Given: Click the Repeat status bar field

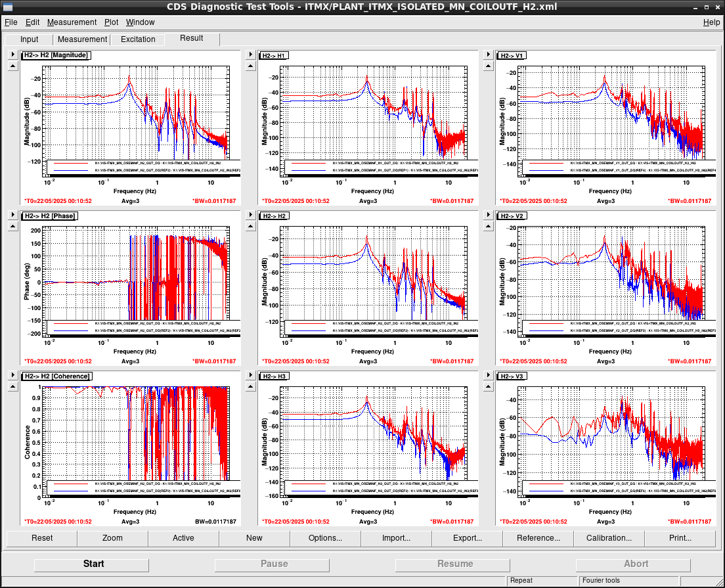Looking at the screenshot, I should pyautogui.click(x=542, y=581).
